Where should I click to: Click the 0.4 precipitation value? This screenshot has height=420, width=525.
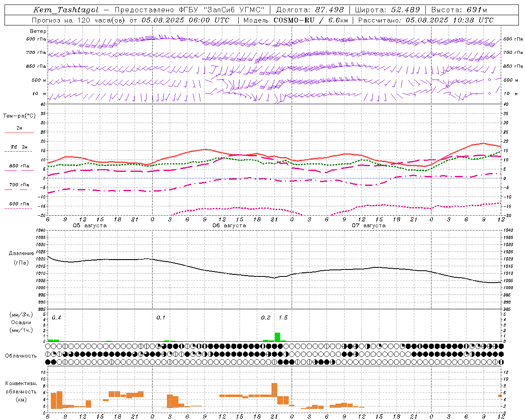tap(56, 318)
